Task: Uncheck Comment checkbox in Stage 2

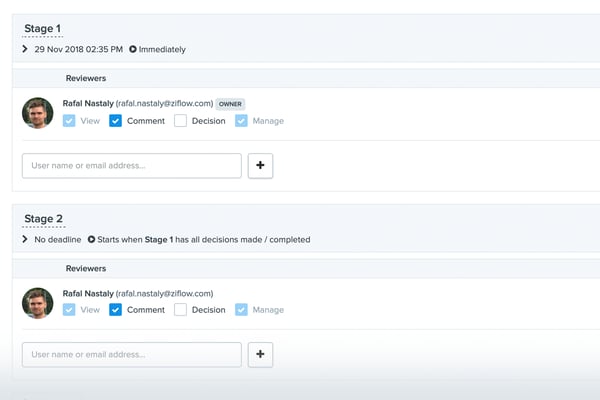Action: (116, 310)
